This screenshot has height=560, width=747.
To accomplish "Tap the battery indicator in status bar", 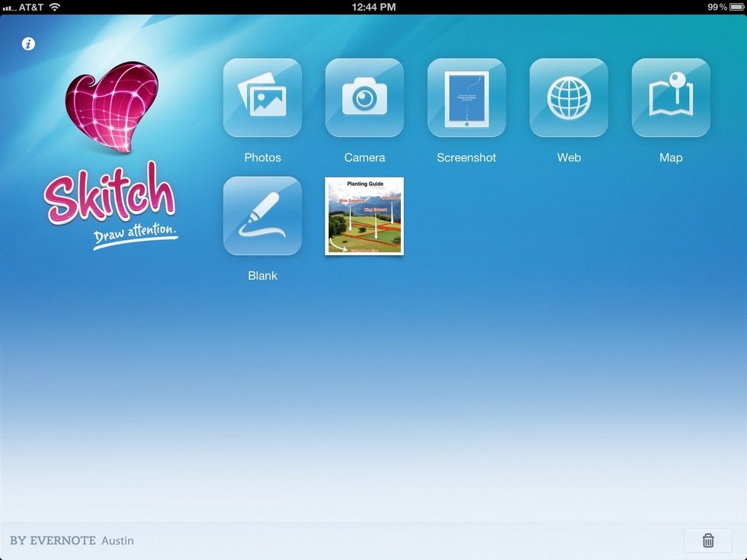I will (x=736, y=7).
